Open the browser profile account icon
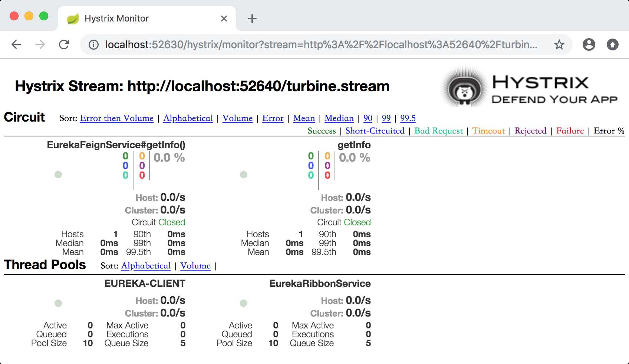 tap(589, 45)
